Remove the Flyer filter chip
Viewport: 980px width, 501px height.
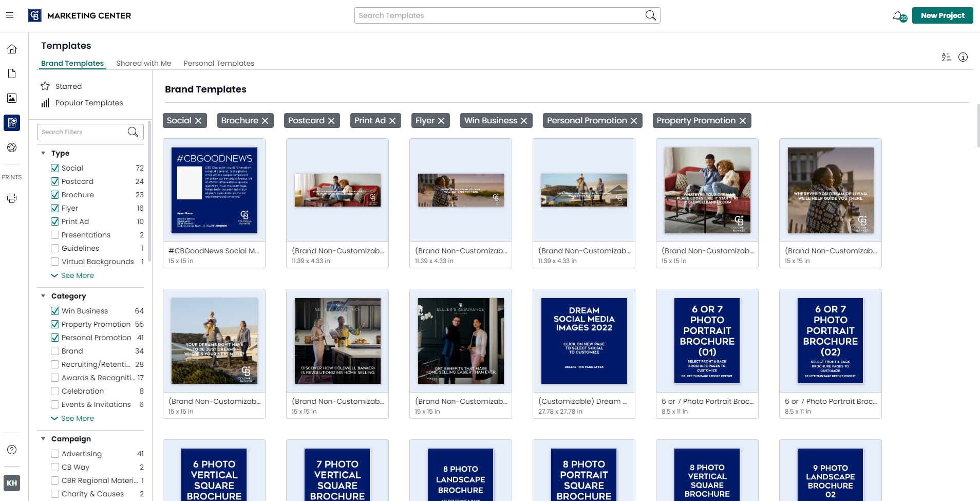click(x=441, y=121)
